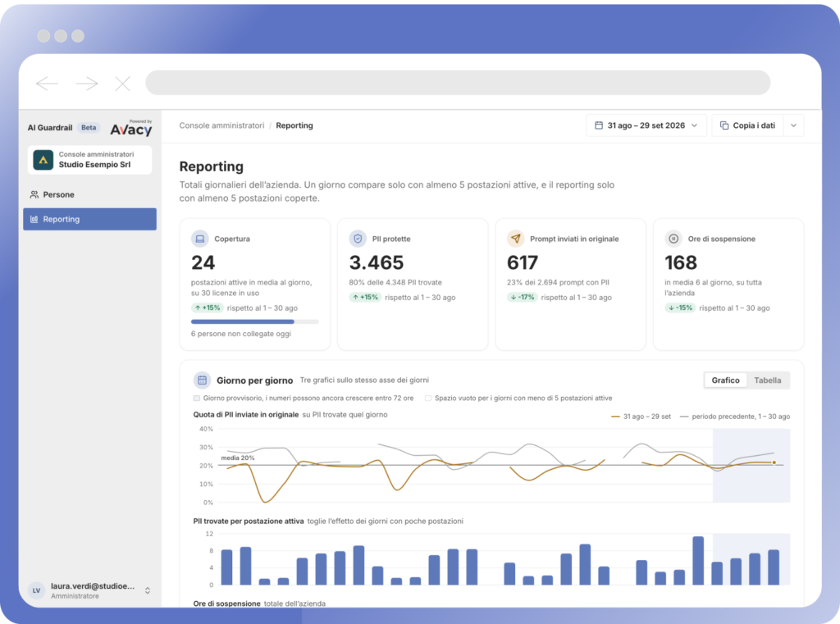Click the tallest bar in PII trovate chart

(x=698, y=561)
